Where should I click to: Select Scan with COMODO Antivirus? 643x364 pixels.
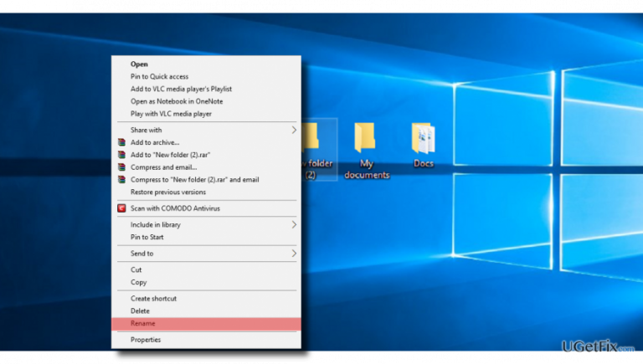coord(206,208)
